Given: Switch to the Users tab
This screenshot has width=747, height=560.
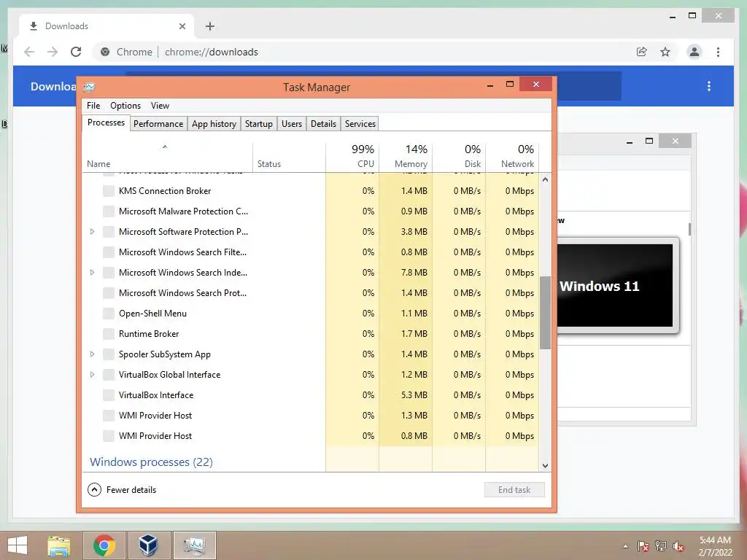Looking at the screenshot, I should click(x=292, y=124).
